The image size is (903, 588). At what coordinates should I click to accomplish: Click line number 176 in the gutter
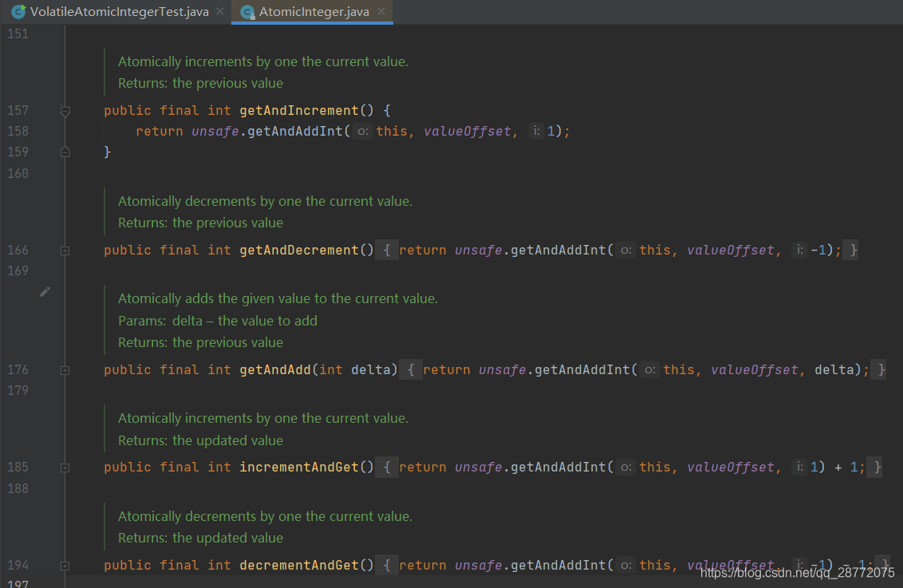(x=18, y=369)
